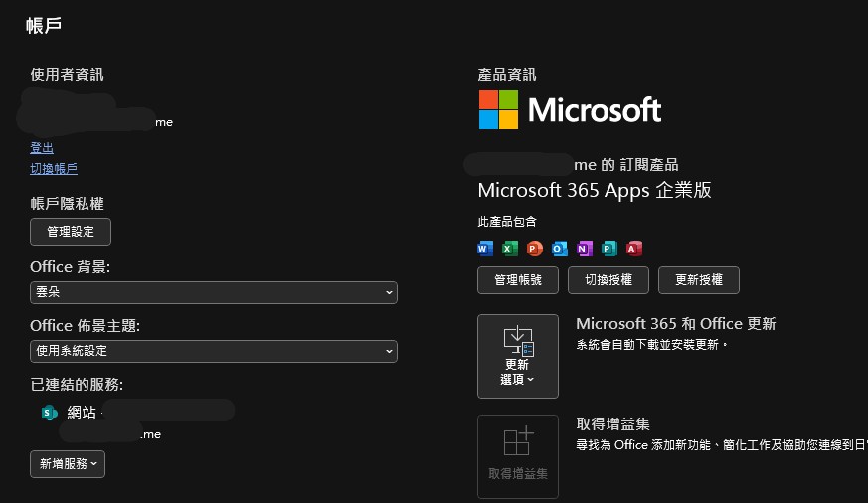Viewport: 868px width, 503px height.
Task: Click the 切換帳戶 switch account link
Action: click(54, 168)
